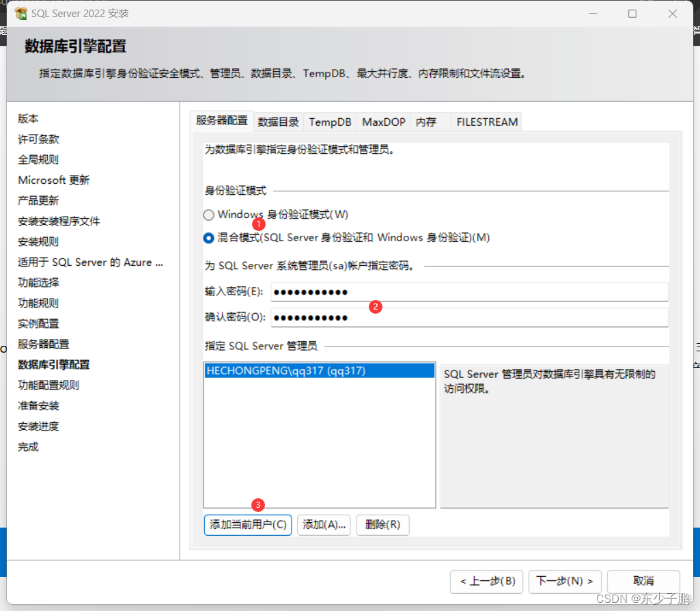700x611 pixels.
Task: Switch to the MaxDOP tab
Action: point(383,122)
